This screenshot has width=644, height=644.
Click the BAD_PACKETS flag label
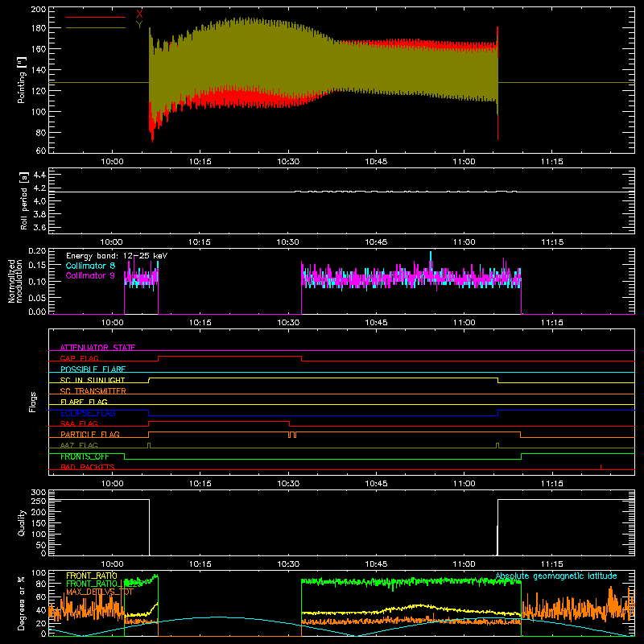[88, 467]
